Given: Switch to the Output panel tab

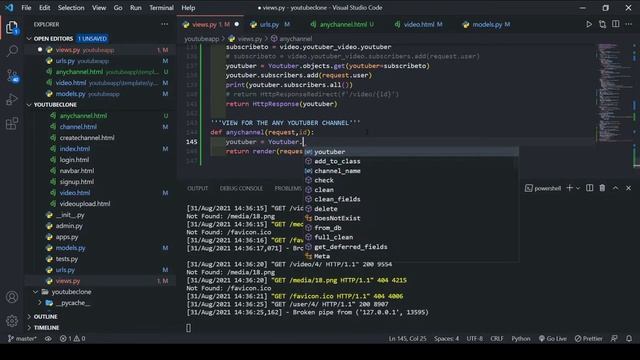Looking at the screenshot, I should [x=198, y=188].
